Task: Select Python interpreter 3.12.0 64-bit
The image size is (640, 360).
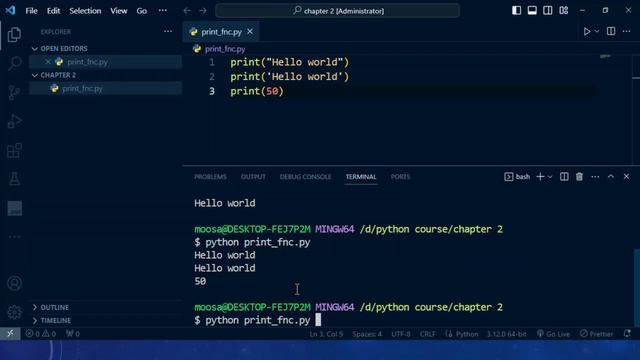Action: [x=506, y=334]
